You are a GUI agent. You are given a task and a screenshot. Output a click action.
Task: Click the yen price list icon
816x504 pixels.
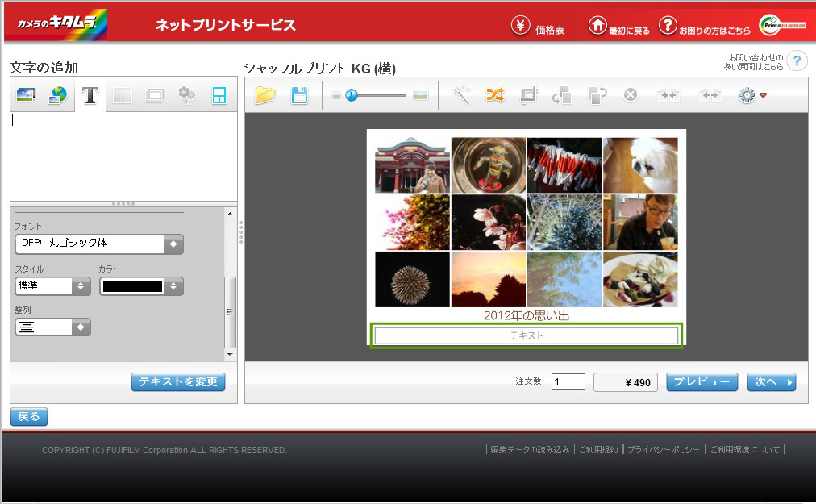pos(521,25)
